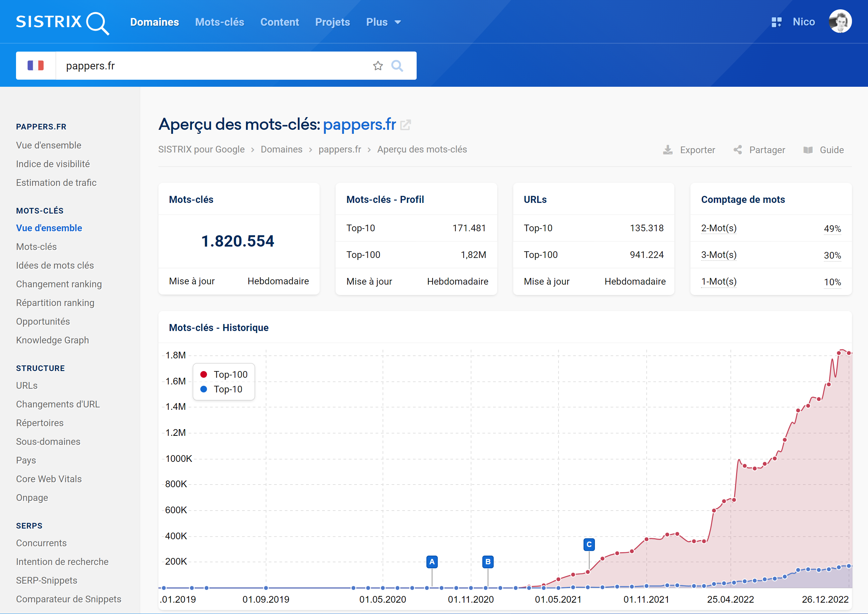
Task: Open Indice de visibilité in sidebar
Action: 53,164
